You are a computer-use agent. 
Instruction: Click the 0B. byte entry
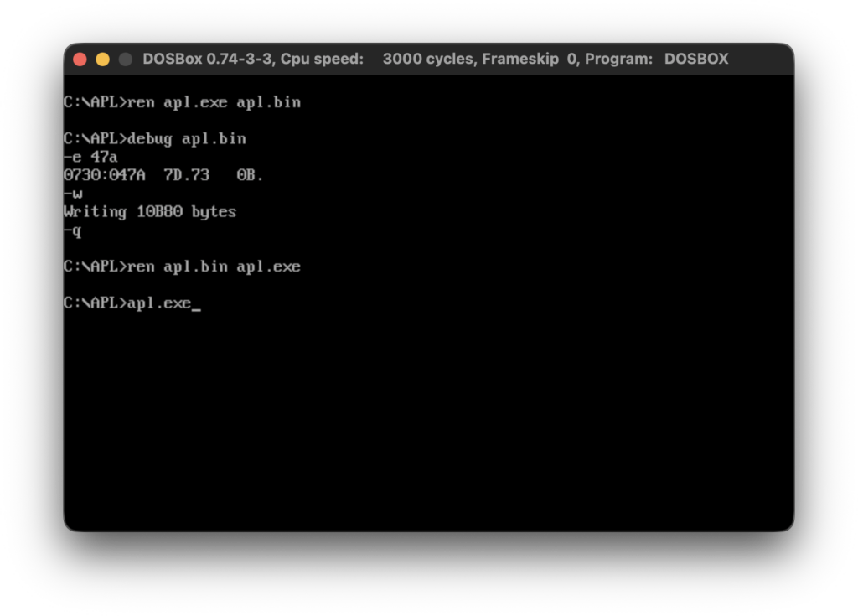click(251, 175)
